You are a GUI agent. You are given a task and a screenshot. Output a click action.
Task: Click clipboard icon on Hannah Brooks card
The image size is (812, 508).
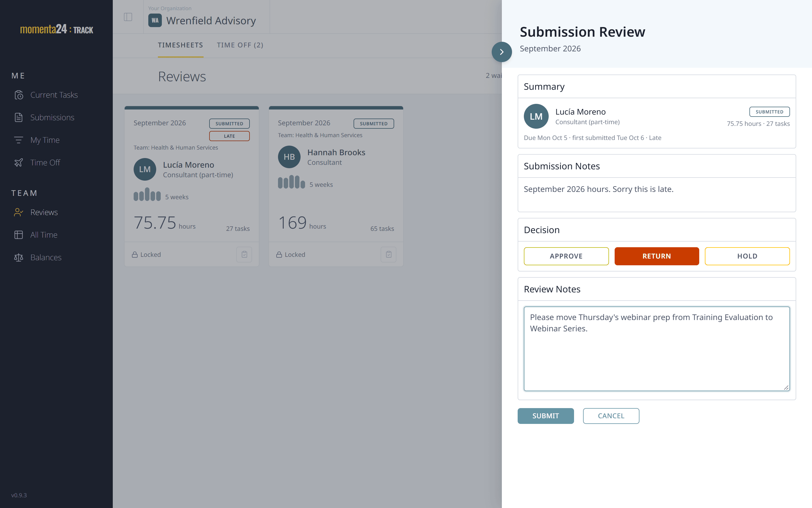(x=389, y=254)
